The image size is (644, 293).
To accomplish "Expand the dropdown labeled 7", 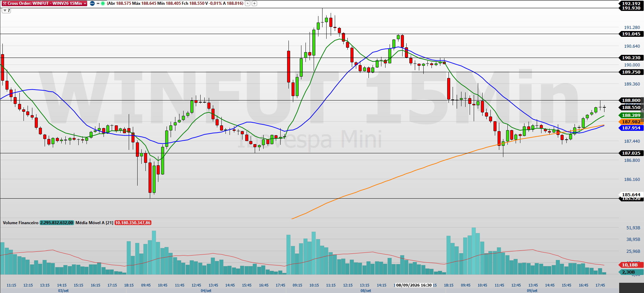I will pyautogui.click(x=6, y=11).
